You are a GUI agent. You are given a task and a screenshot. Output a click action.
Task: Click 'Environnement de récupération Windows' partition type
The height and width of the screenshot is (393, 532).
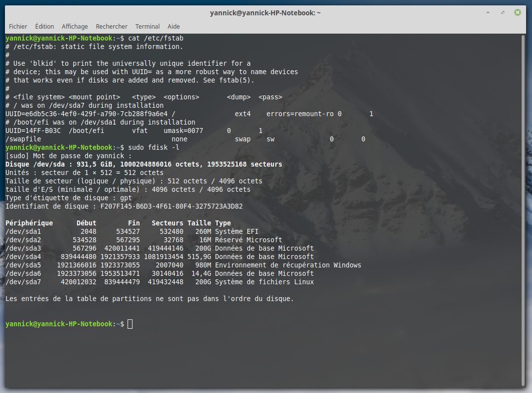click(x=288, y=265)
